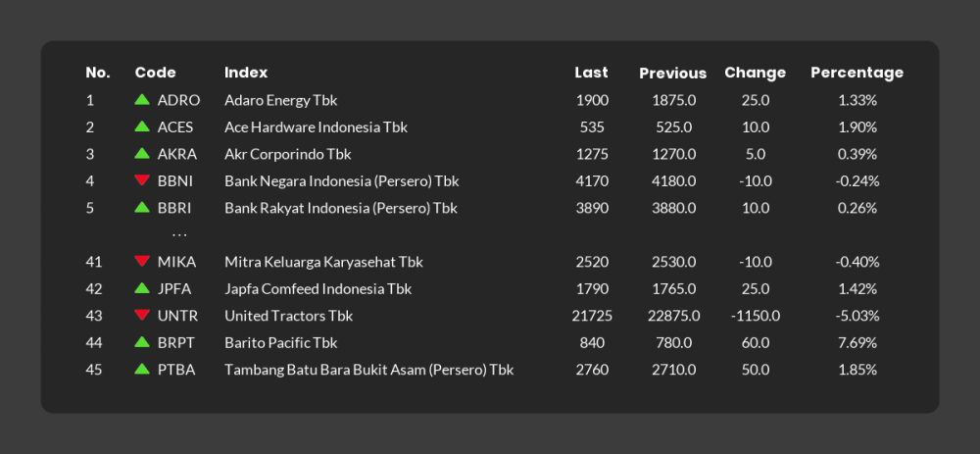Sort by the Change column header
Screen dimensions: 980x454
tap(755, 73)
